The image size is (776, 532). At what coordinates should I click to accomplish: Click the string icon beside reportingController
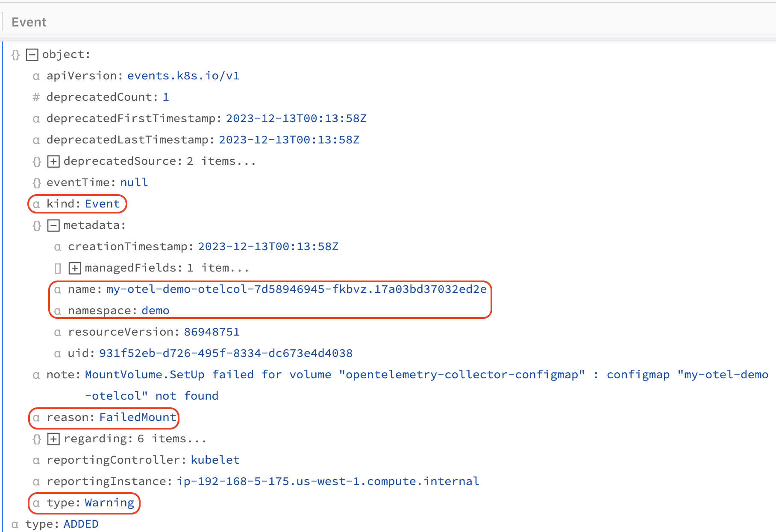[x=36, y=460]
